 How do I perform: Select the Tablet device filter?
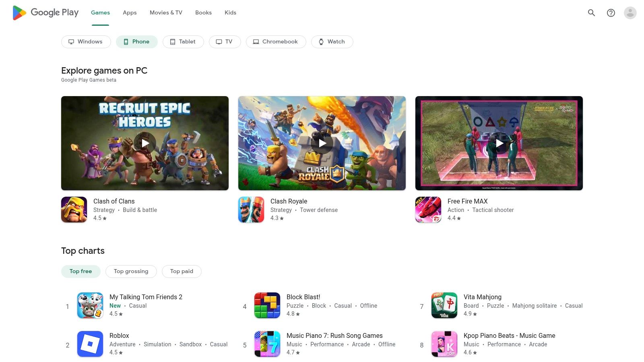point(183,41)
